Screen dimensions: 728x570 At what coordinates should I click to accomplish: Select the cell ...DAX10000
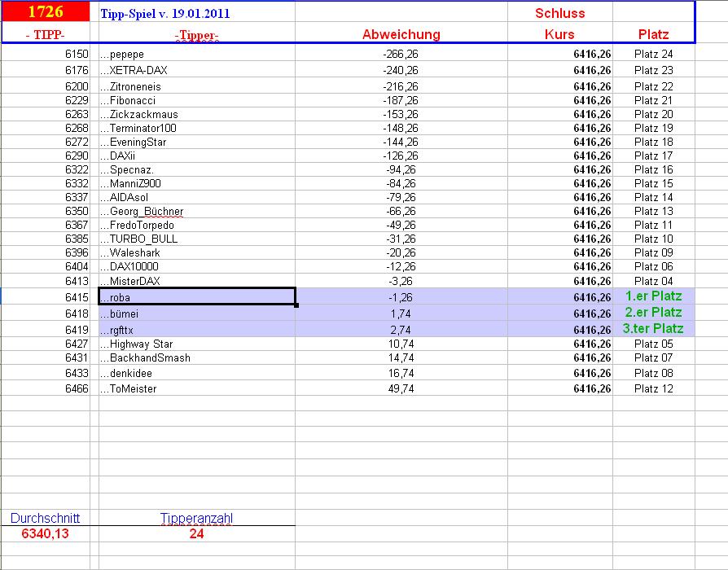tap(197, 267)
